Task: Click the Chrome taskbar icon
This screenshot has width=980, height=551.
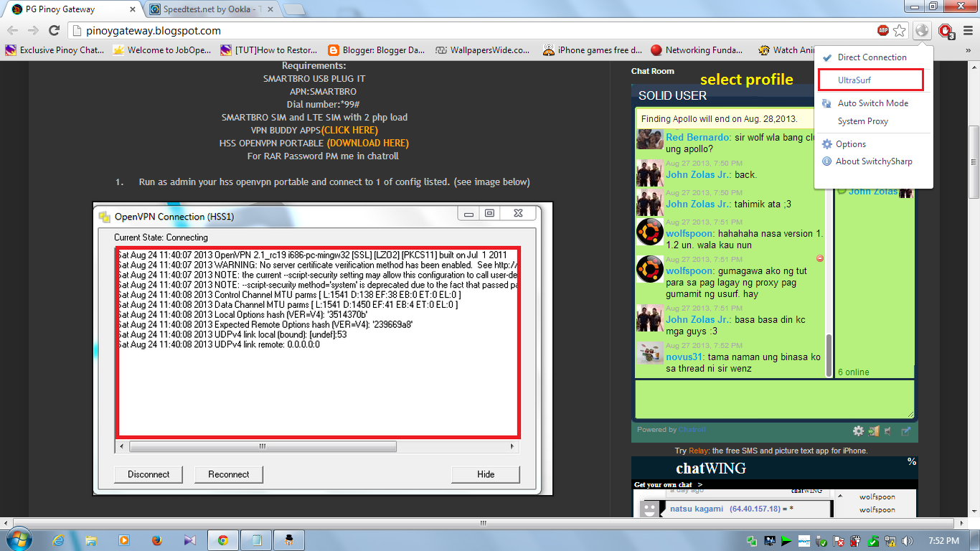Action: pyautogui.click(x=223, y=540)
